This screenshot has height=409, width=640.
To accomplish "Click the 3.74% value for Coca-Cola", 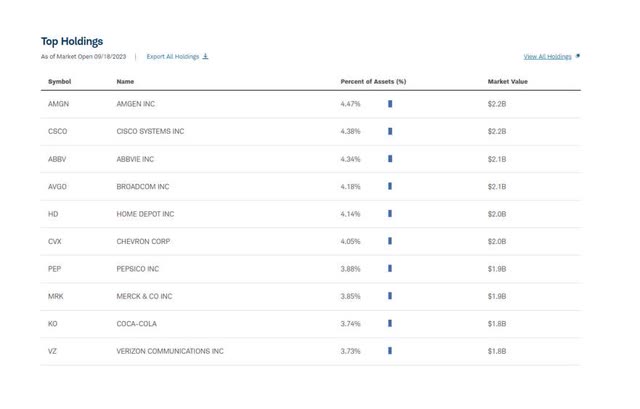I will (x=351, y=324).
